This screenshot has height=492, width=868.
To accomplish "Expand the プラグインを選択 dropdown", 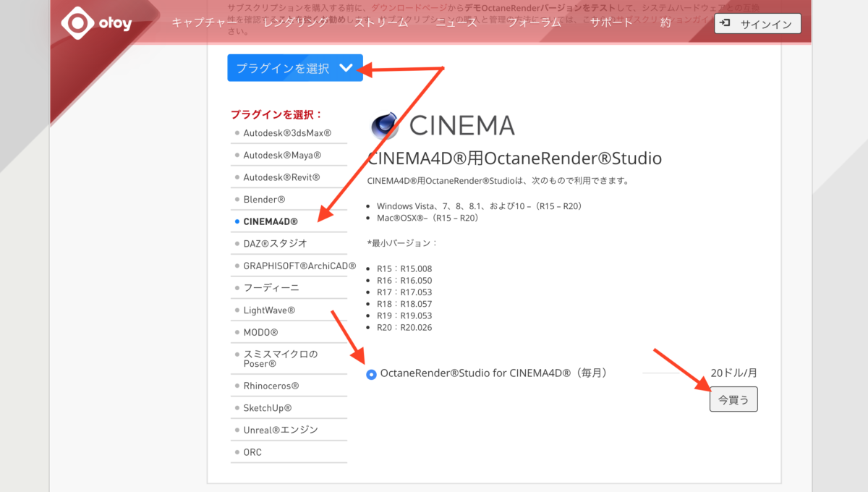I will point(295,68).
